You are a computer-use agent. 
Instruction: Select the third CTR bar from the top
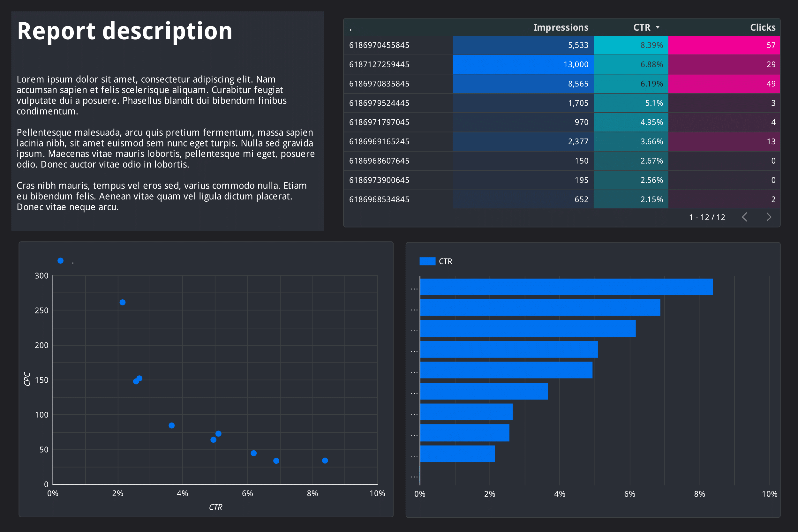click(x=528, y=328)
